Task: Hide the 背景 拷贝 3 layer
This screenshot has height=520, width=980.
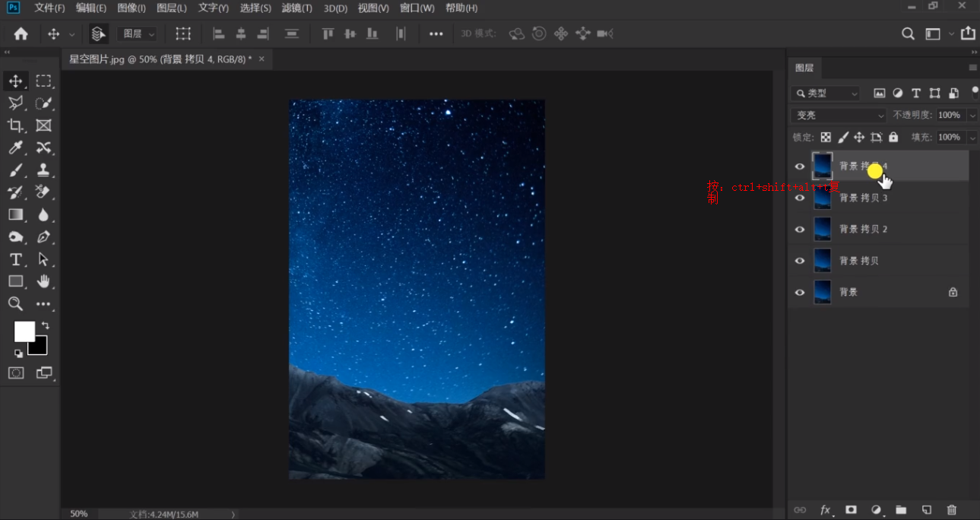Action: (x=800, y=198)
